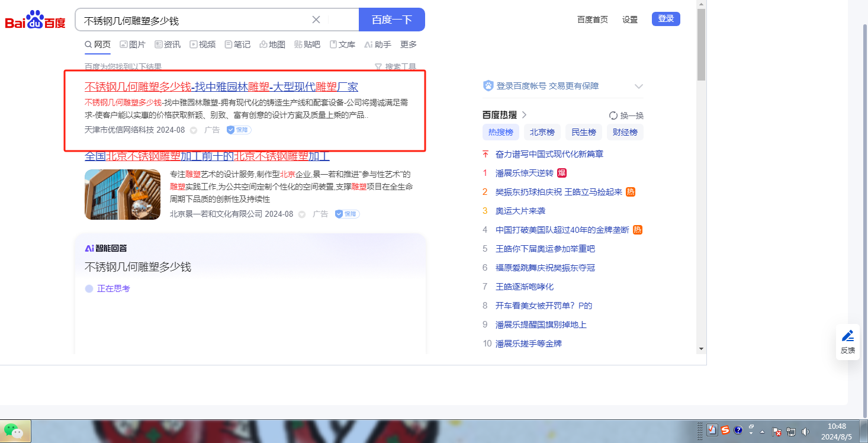
Task: Click the 爆 badge beside 潘展乐惊天逆转
Action: pyautogui.click(x=562, y=173)
